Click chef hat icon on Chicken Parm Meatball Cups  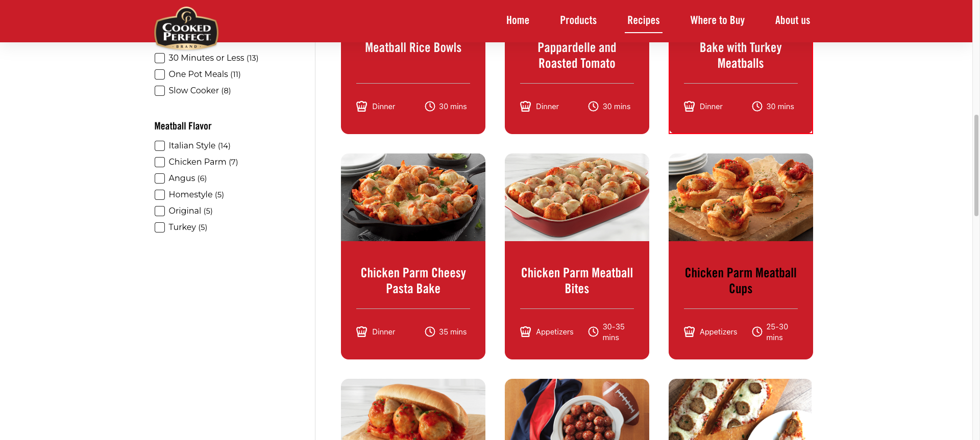click(689, 331)
